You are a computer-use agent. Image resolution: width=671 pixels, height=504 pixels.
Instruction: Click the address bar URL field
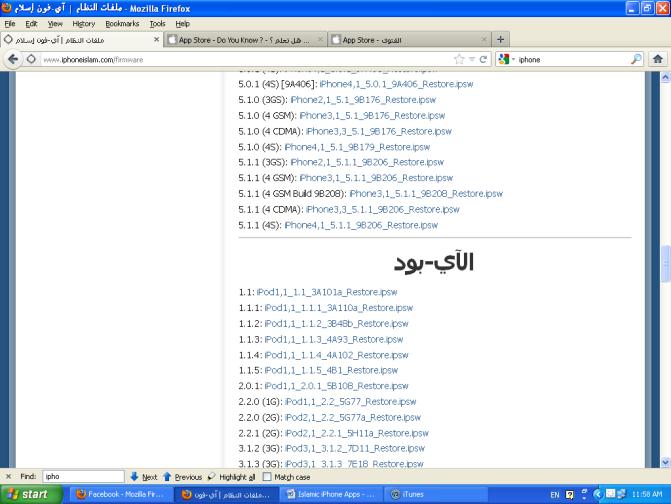tap(244, 59)
